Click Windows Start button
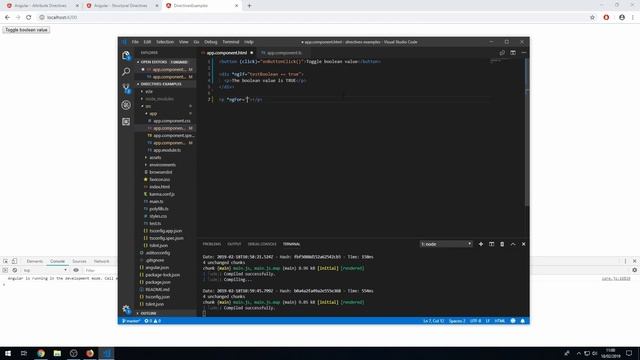Image resolution: width=640 pixels, height=360 pixels. click(x=8, y=353)
